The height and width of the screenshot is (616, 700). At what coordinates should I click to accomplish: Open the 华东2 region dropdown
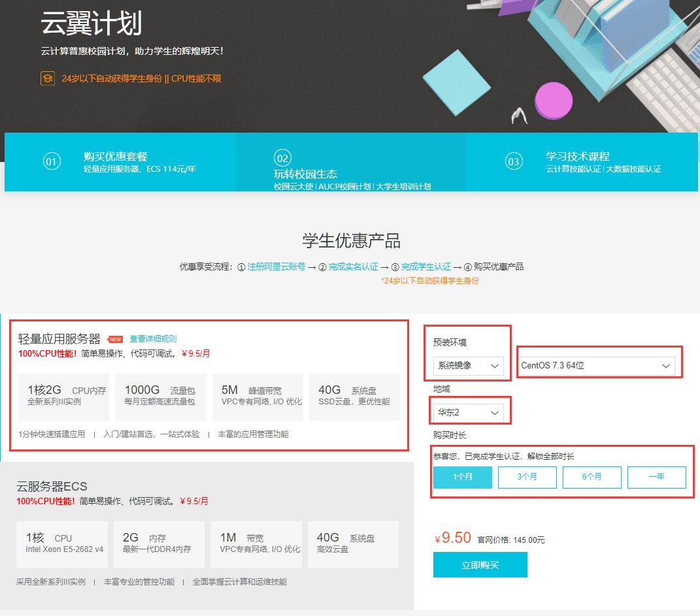(469, 413)
